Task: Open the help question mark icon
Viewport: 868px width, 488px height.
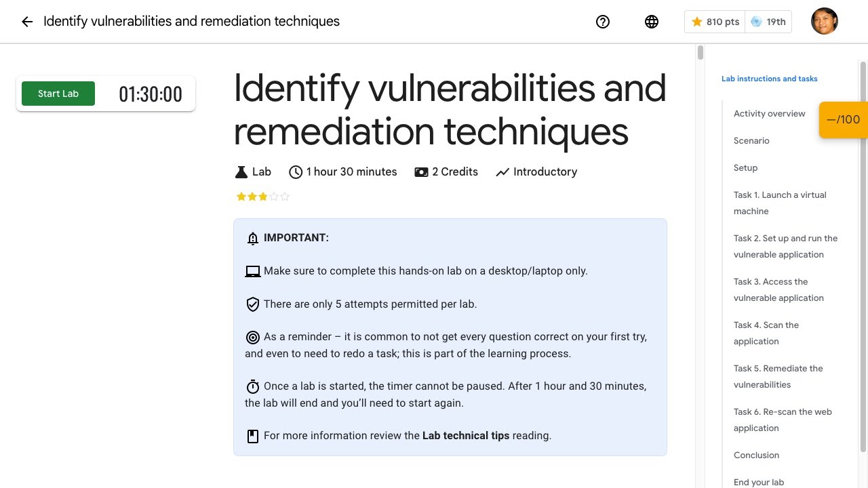Action: tap(603, 22)
